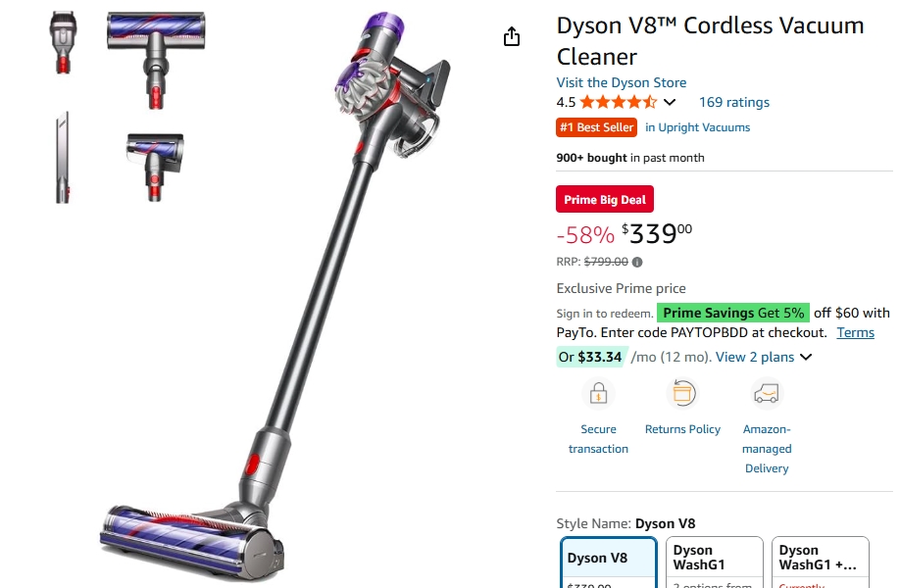
Task: Open the in Upright Vacuums category link
Action: coord(697,127)
